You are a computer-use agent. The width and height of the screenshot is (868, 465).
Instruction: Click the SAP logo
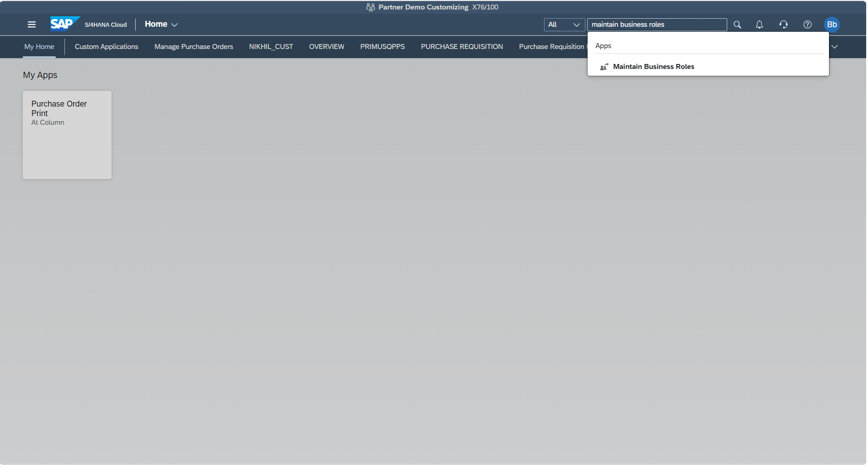[x=65, y=24]
